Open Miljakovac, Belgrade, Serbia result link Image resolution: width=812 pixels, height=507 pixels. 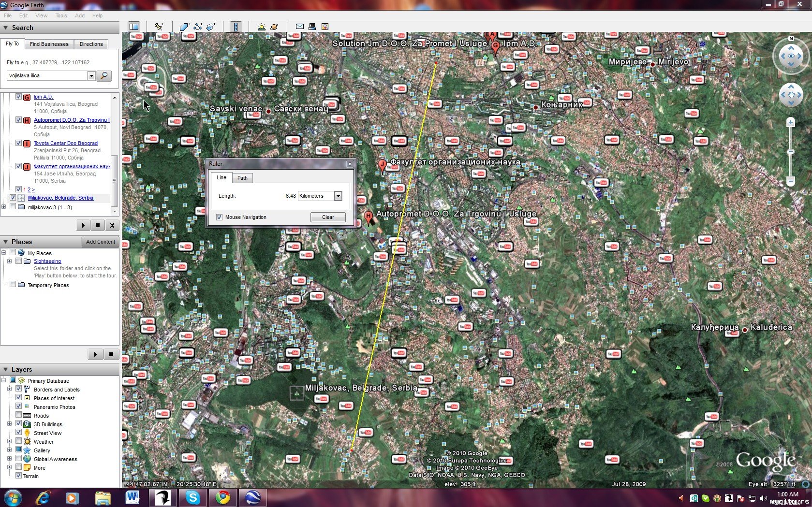[x=60, y=198]
